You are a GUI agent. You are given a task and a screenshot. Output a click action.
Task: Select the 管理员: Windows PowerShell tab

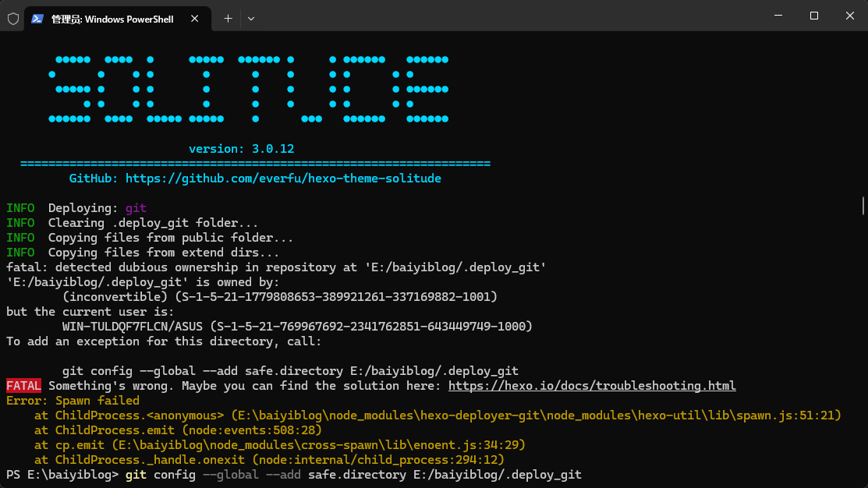[112, 19]
